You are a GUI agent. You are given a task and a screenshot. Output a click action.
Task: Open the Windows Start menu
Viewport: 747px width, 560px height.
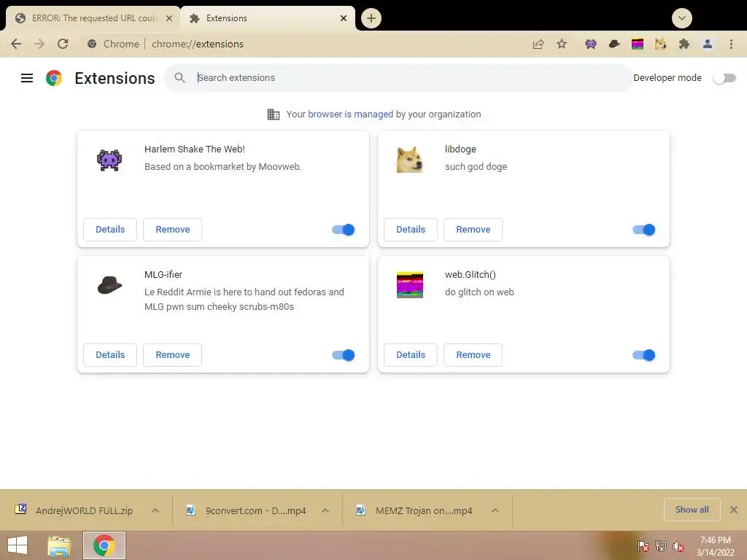(x=18, y=545)
